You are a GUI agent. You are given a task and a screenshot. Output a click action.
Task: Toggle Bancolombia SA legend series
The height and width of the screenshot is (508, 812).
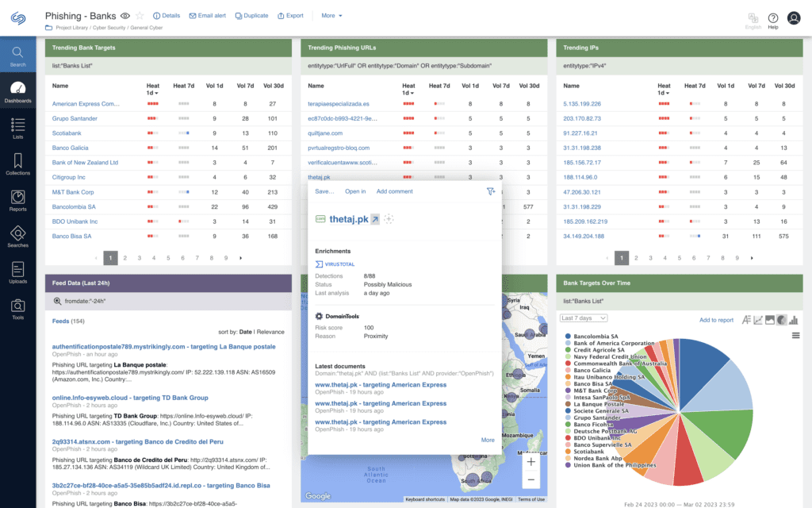592,337
